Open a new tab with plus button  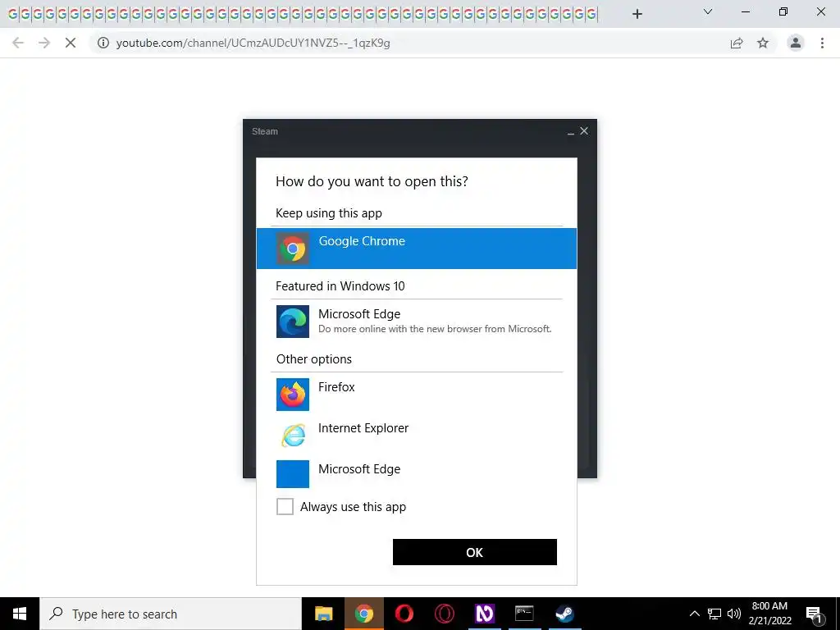(x=637, y=14)
